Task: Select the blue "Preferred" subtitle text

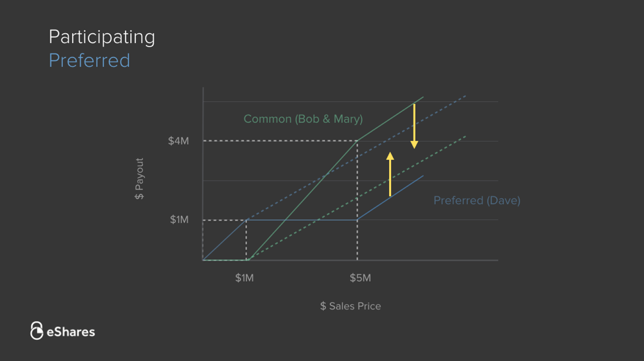Action: 89,61
